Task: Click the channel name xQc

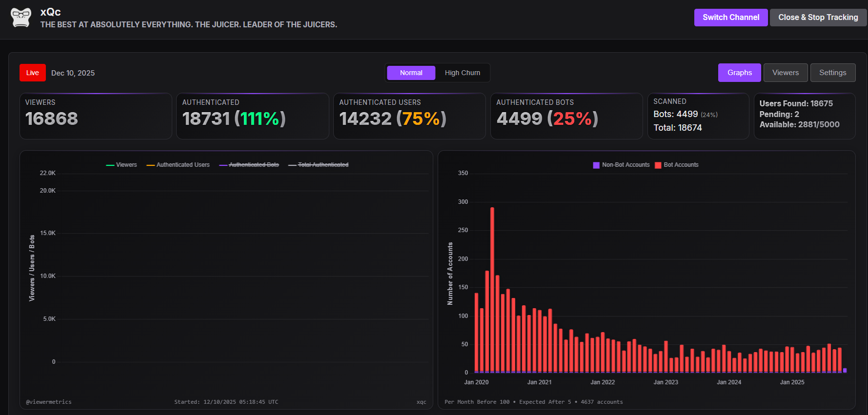Action: (51, 12)
